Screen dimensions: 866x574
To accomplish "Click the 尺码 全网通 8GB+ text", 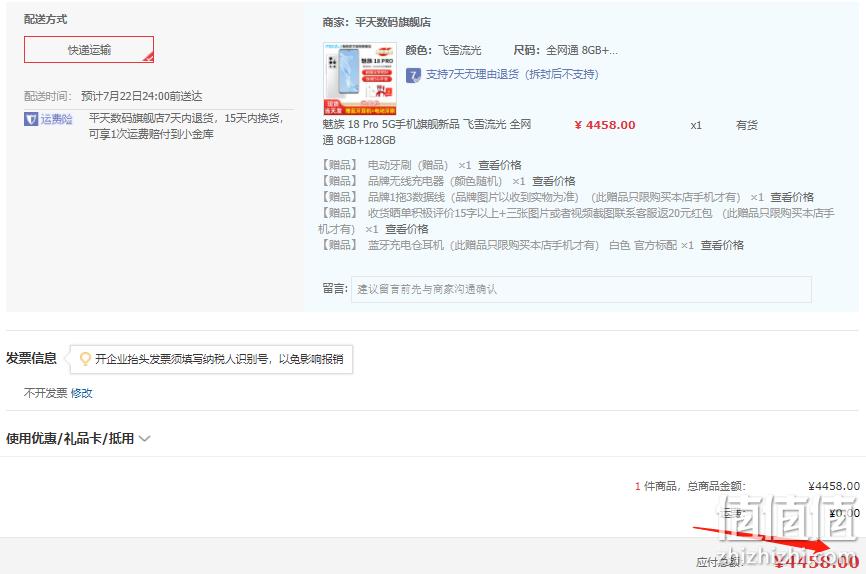I will point(566,50).
